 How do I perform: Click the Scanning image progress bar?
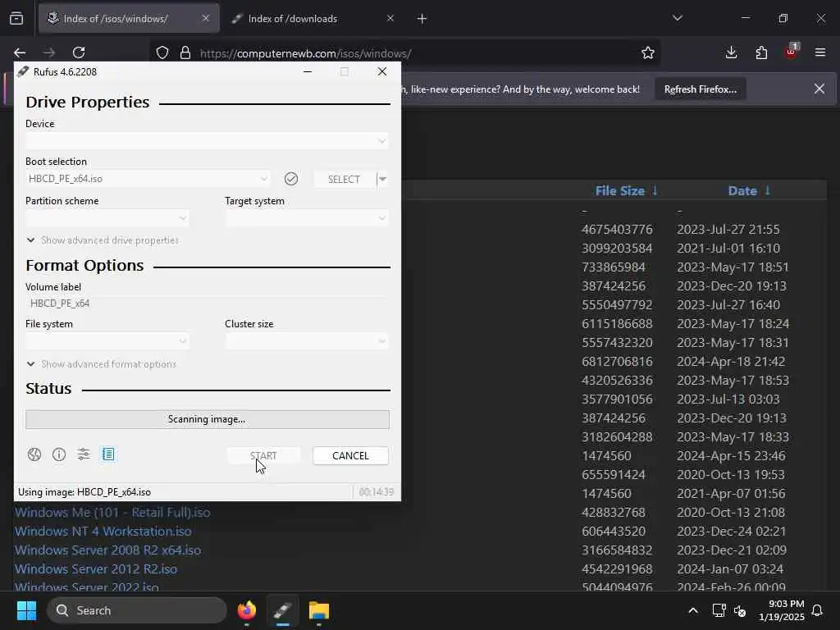click(x=208, y=419)
